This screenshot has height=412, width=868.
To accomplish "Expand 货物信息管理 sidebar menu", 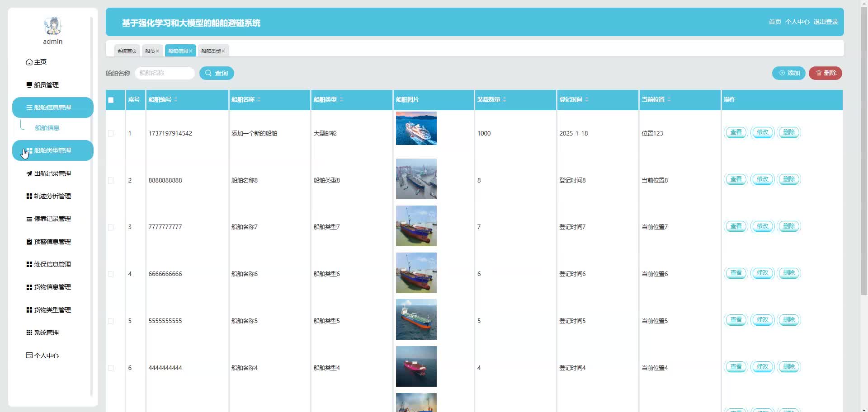I will tap(49, 287).
